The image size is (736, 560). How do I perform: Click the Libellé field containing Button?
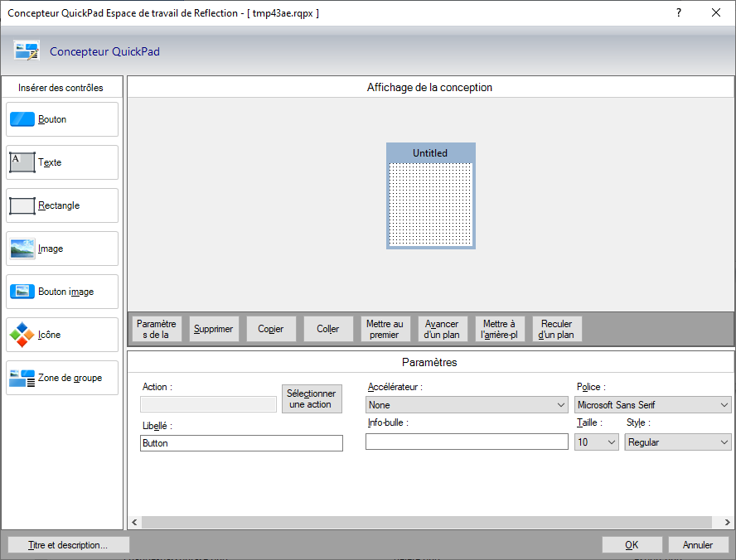point(241,443)
